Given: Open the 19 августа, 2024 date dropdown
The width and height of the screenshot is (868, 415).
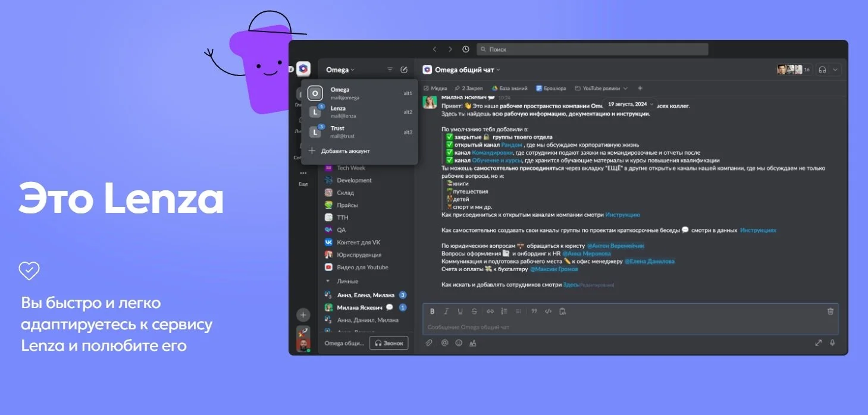Looking at the screenshot, I should pos(630,104).
